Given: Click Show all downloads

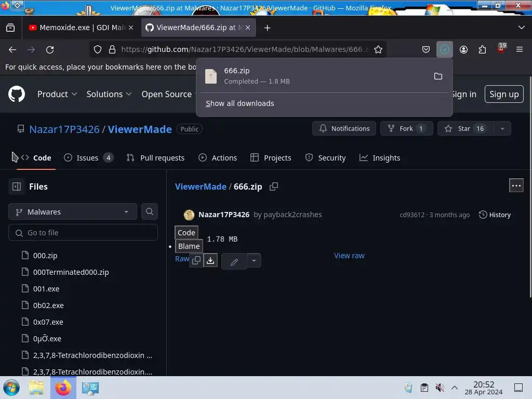Looking at the screenshot, I should (240, 103).
